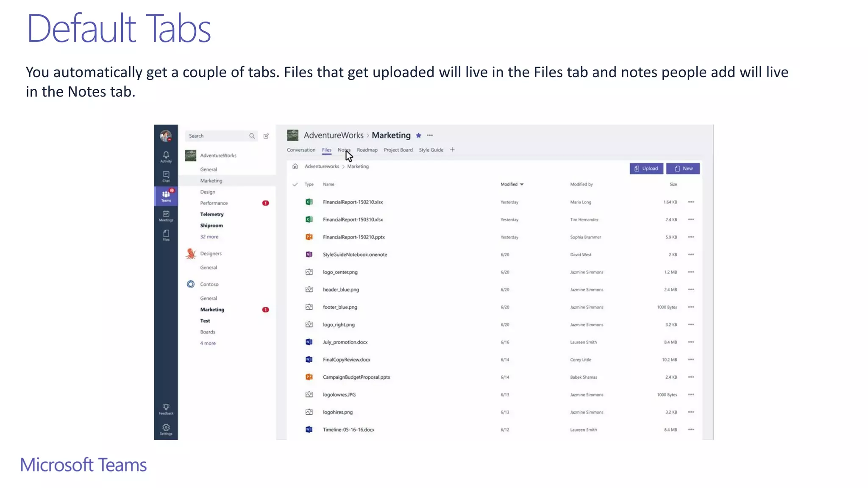Open file logohires.png

(x=337, y=412)
